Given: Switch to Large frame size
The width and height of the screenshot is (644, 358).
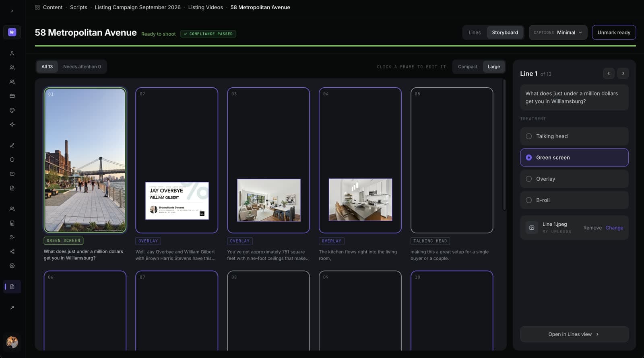Looking at the screenshot, I should (x=494, y=67).
